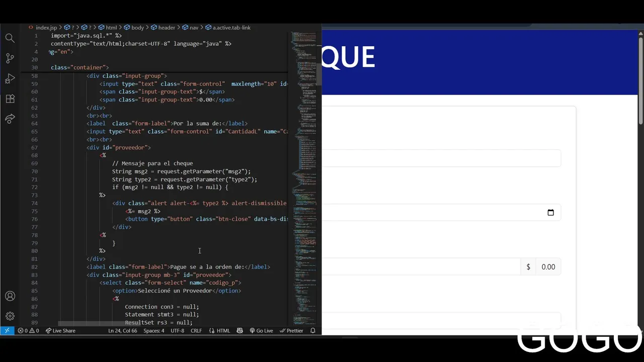Click the editor minimap
This screenshot has height=362, width=644.
305,178
